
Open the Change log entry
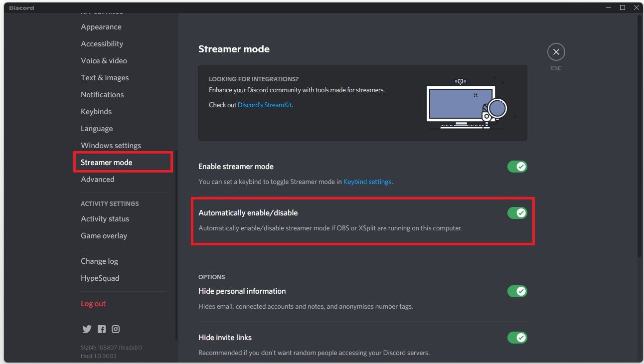click(99, 261)
